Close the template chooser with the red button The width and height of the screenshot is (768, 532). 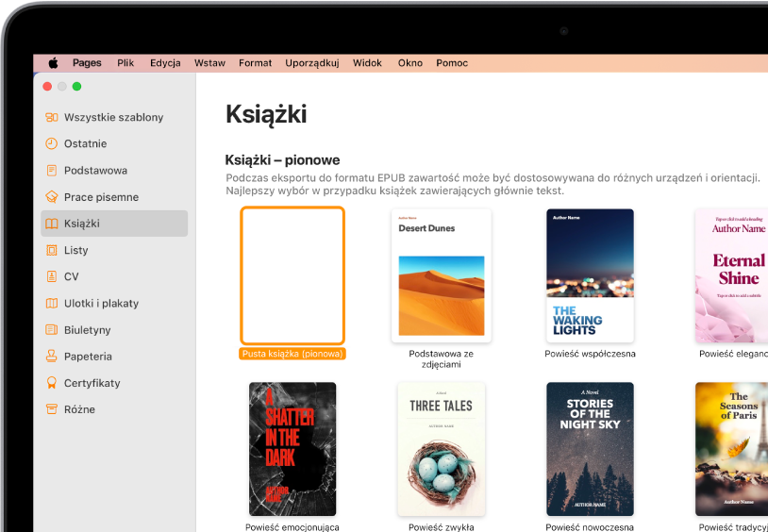47,87
